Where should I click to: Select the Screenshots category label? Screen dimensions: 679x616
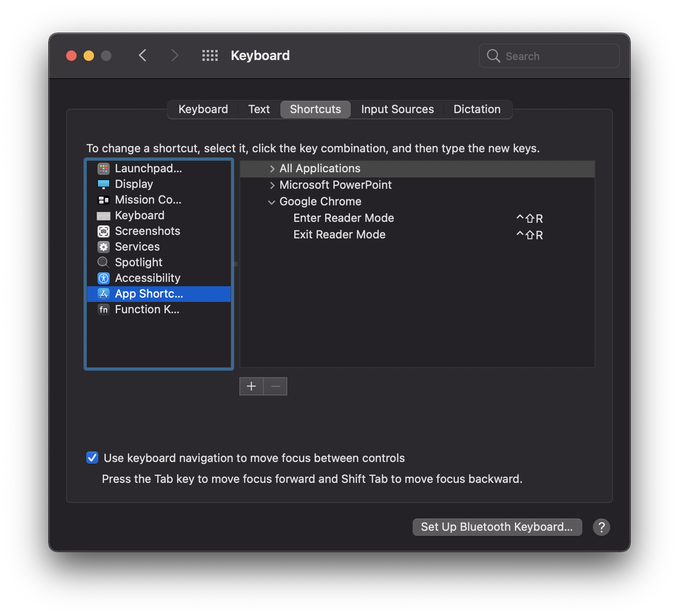click(x=148, y=231)
